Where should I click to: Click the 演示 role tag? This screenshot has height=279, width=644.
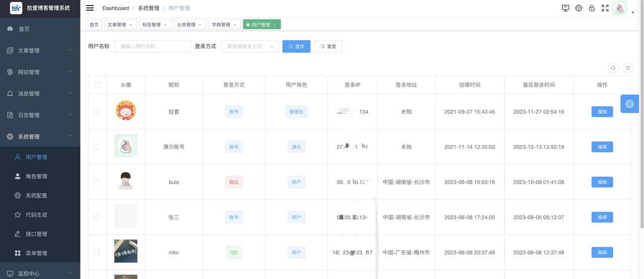[296, 147]
